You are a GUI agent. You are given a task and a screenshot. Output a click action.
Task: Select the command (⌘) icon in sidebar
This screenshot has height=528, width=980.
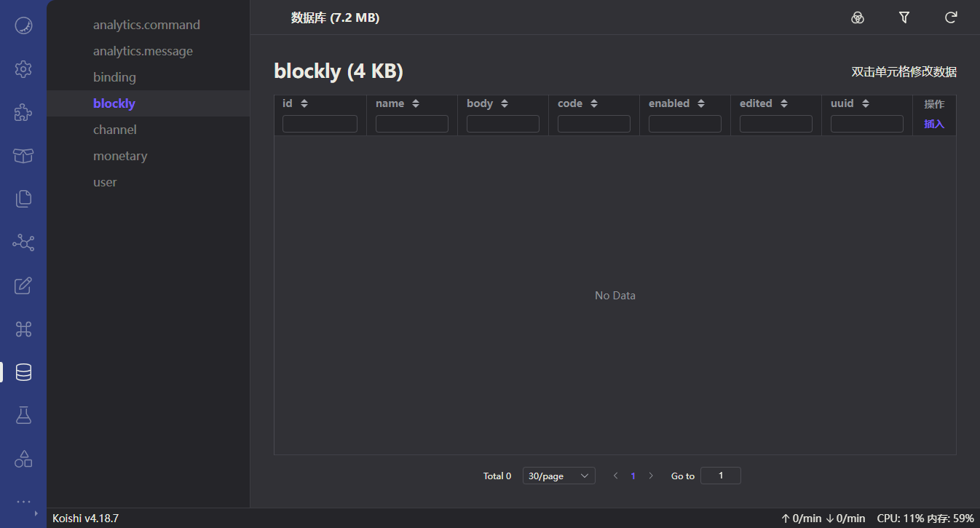23,329
